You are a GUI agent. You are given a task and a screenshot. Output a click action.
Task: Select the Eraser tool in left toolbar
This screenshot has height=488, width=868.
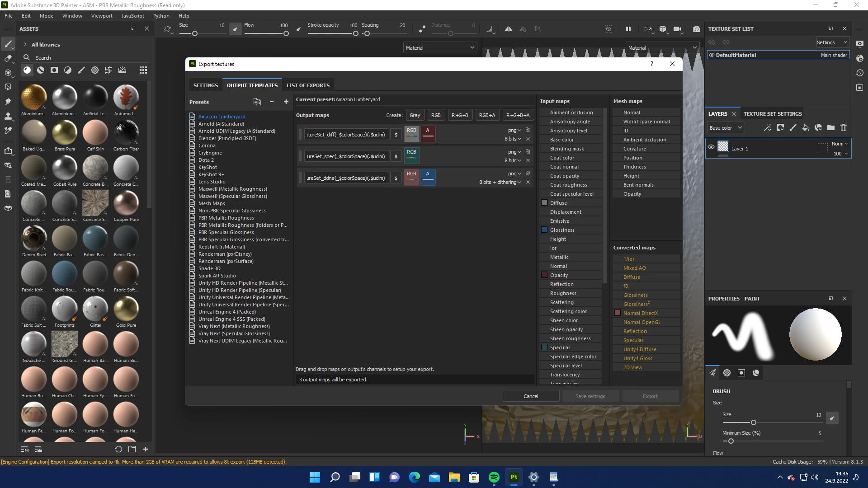pyautogui.click(x=8, y=58)
